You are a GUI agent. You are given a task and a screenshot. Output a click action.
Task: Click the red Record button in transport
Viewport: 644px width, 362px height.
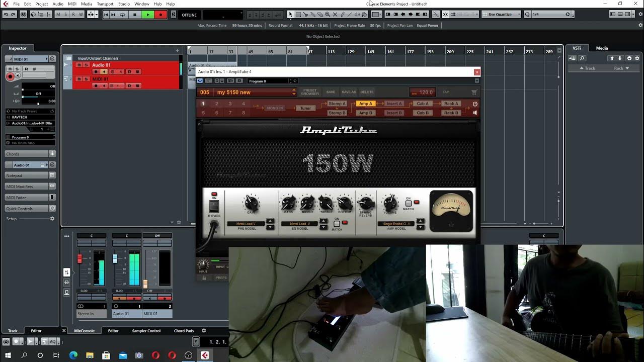[160, 15]
